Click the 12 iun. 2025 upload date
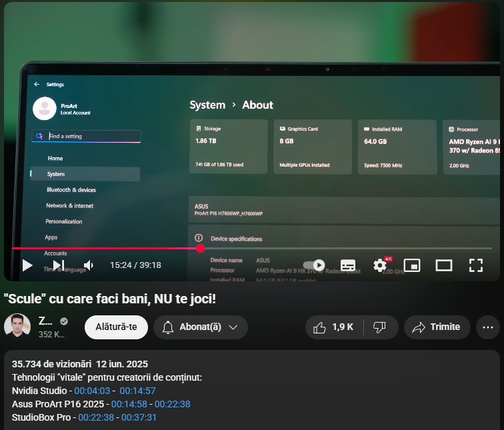The image size is (504, 430). (x=122, y=364)
